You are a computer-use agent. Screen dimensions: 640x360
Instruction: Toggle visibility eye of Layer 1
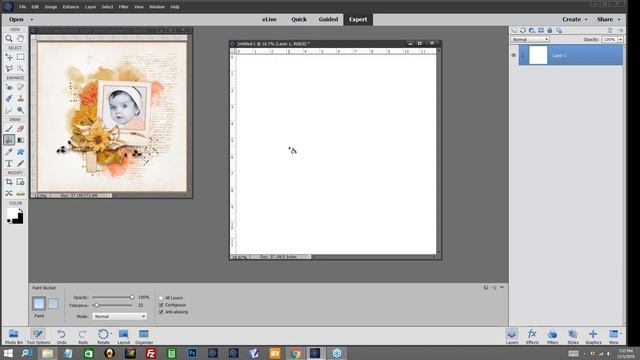pos(514,55)
